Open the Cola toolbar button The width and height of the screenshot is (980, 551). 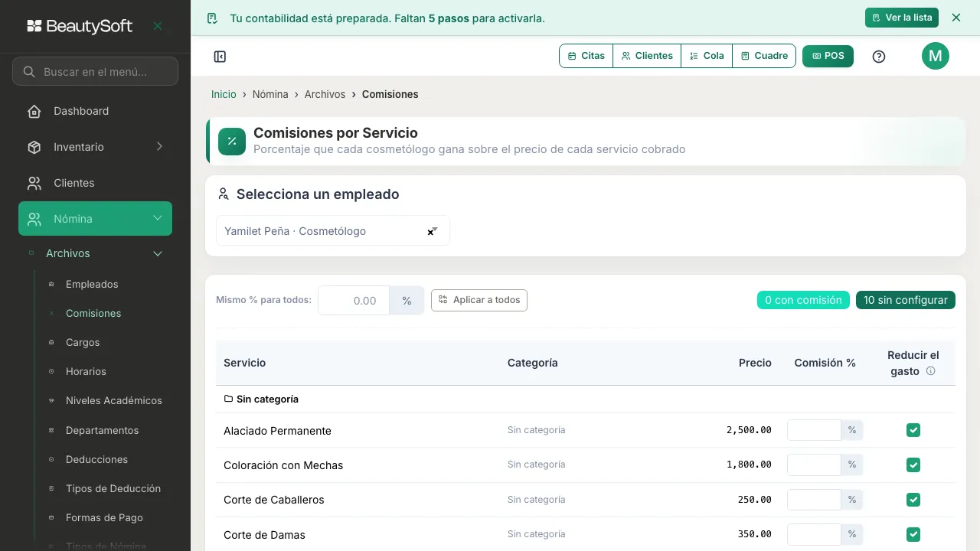point(707,56)
